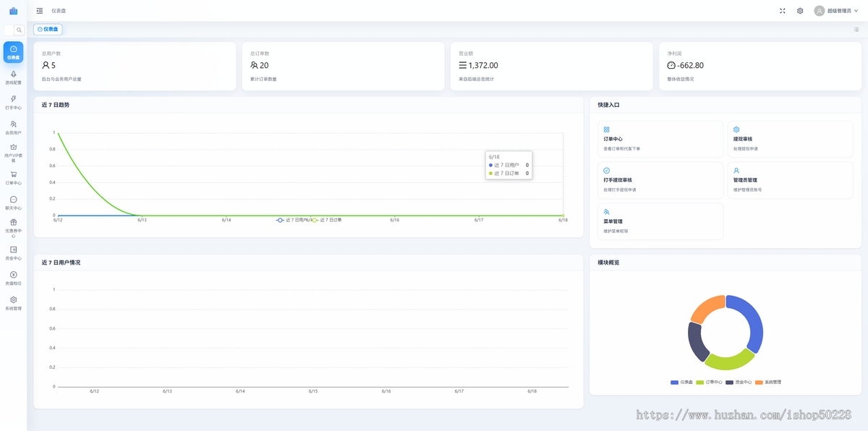Open the 订单中心 quick entry card

coord(660,139)
